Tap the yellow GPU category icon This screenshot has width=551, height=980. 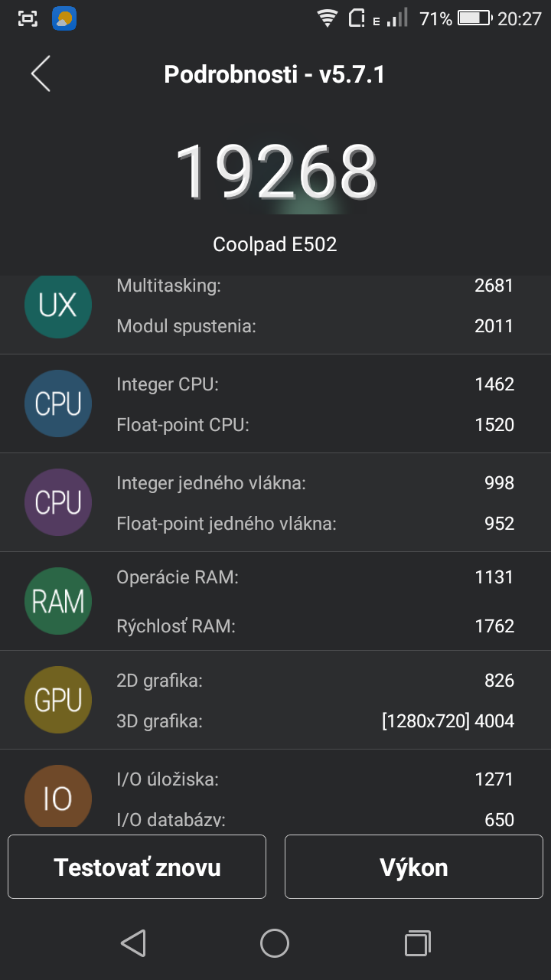click(x=58, y=700)
